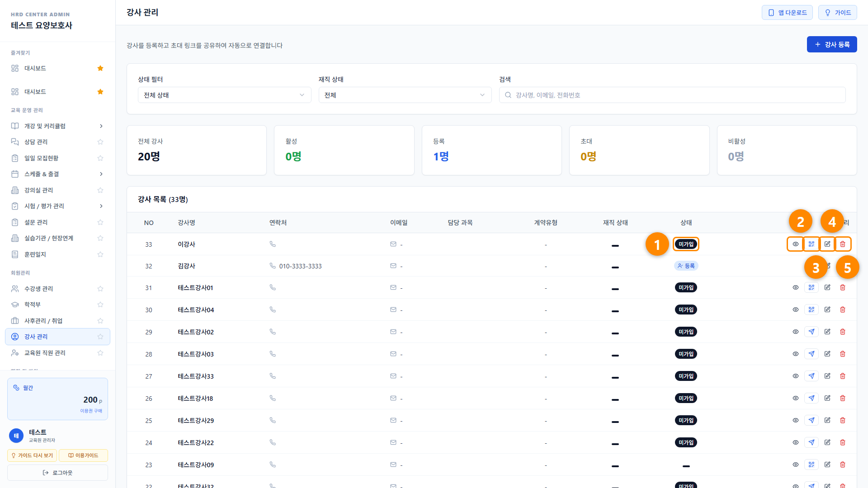The width and height of the screenshot is (868, 488).
Task: Click the phone icon for 김강사
Action: [273, 266]
